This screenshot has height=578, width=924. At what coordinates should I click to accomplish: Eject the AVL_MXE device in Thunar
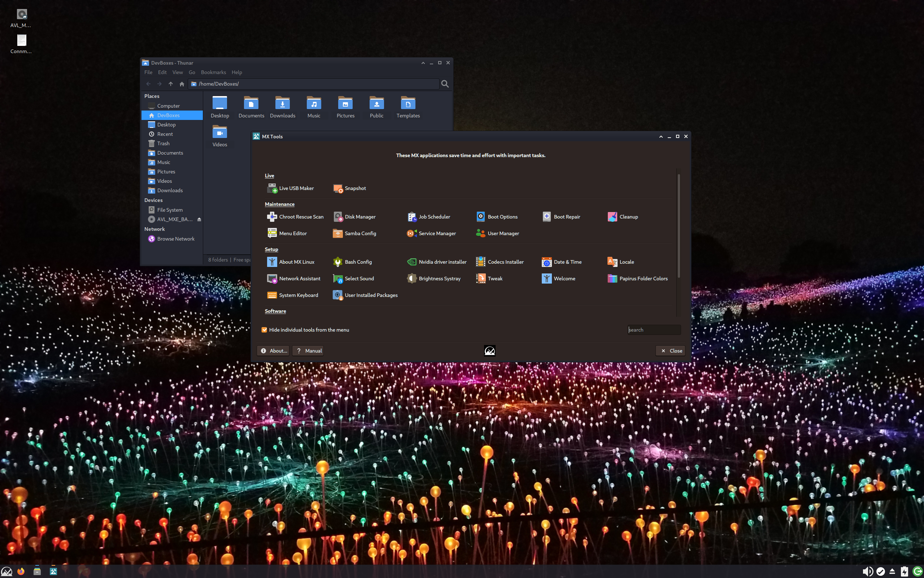click(199, 219)
